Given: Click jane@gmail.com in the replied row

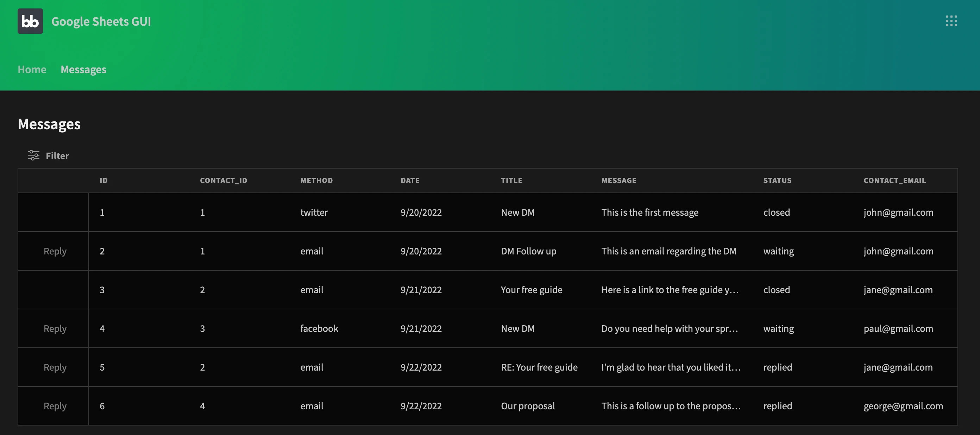Looking at the screenshot, I should [898, 367].
